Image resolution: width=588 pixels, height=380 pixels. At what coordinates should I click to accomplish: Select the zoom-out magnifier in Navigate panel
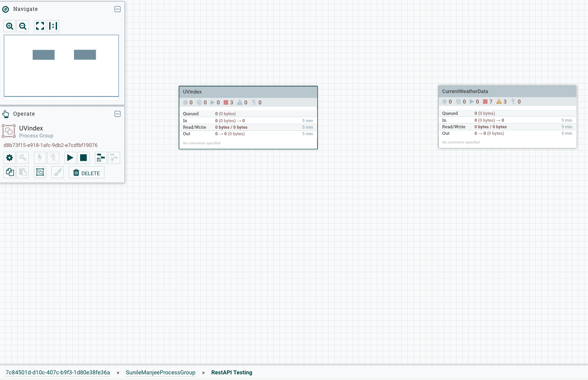point(23,26)
